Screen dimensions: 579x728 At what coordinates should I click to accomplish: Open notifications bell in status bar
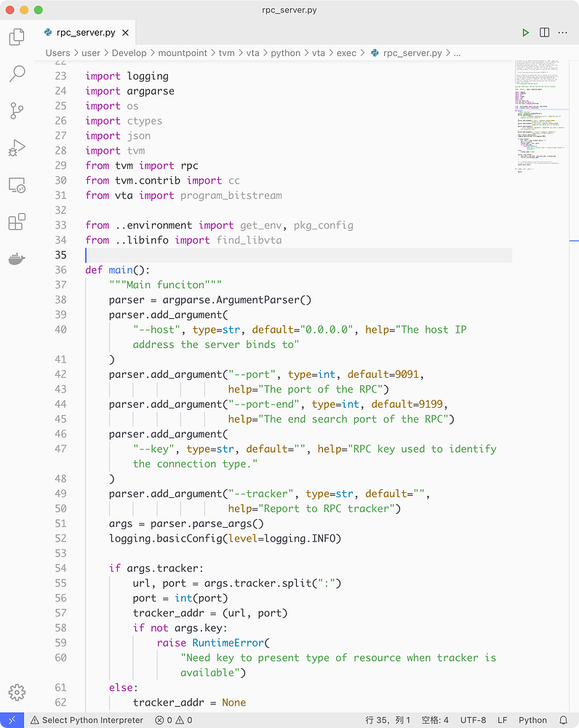[x=563, y=720]
